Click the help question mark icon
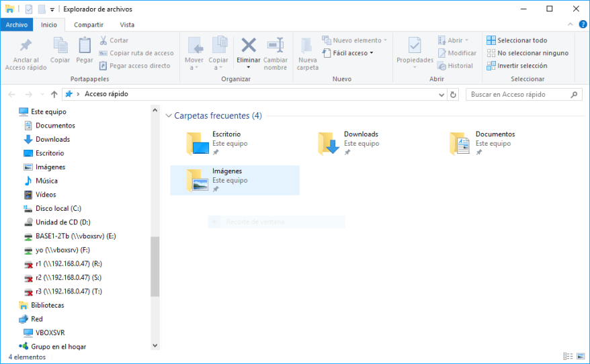 [x=583, y=25]
